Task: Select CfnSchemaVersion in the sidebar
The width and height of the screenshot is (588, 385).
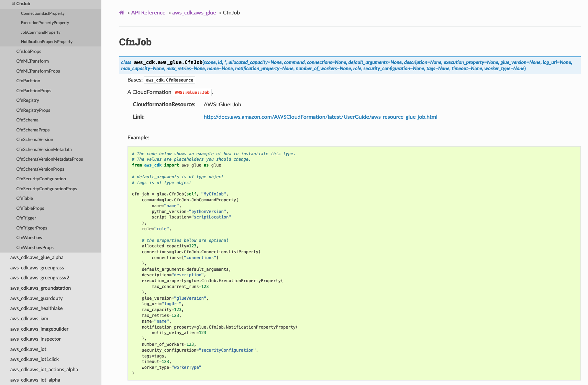Action: [35, 139]
